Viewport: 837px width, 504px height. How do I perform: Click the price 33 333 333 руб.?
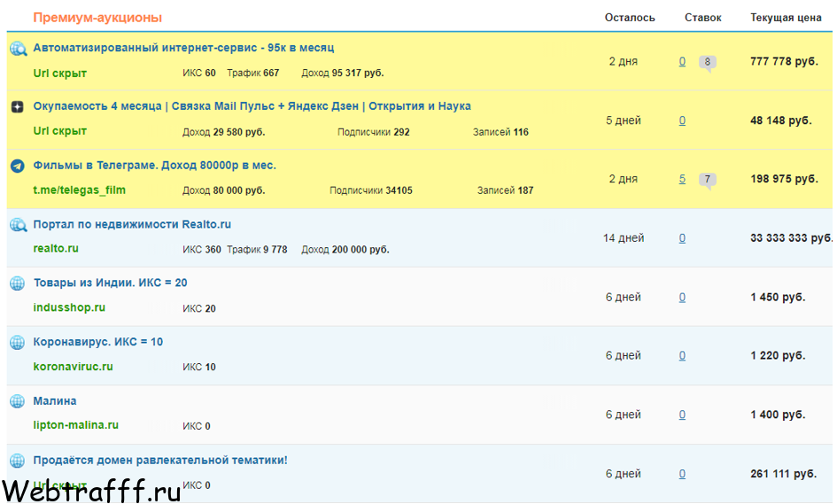[791, 238]
